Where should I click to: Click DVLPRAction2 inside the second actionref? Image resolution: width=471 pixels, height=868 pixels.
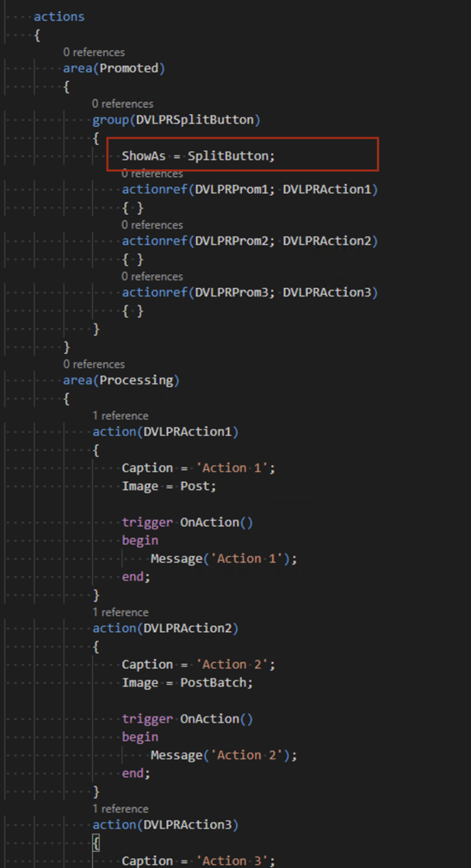pyautogui.click(x=326, y=241)
